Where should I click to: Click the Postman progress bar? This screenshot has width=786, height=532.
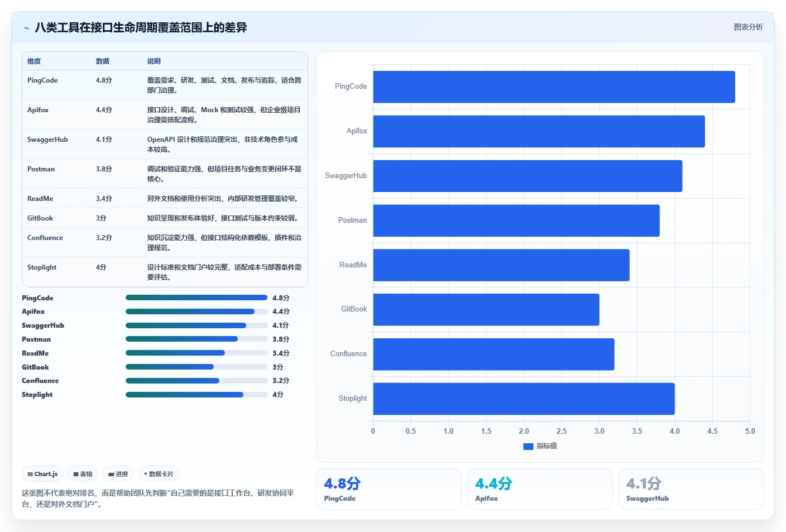196,339
